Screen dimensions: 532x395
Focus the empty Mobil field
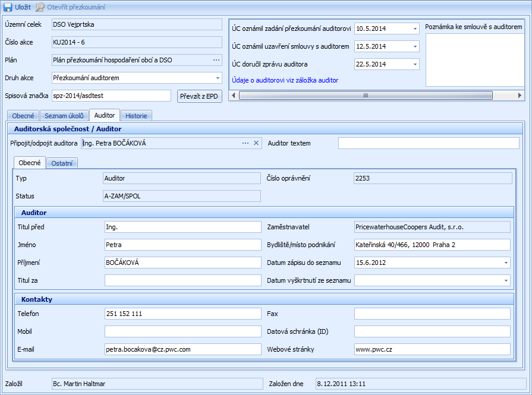pyautogui.click(x=183, y=331)
